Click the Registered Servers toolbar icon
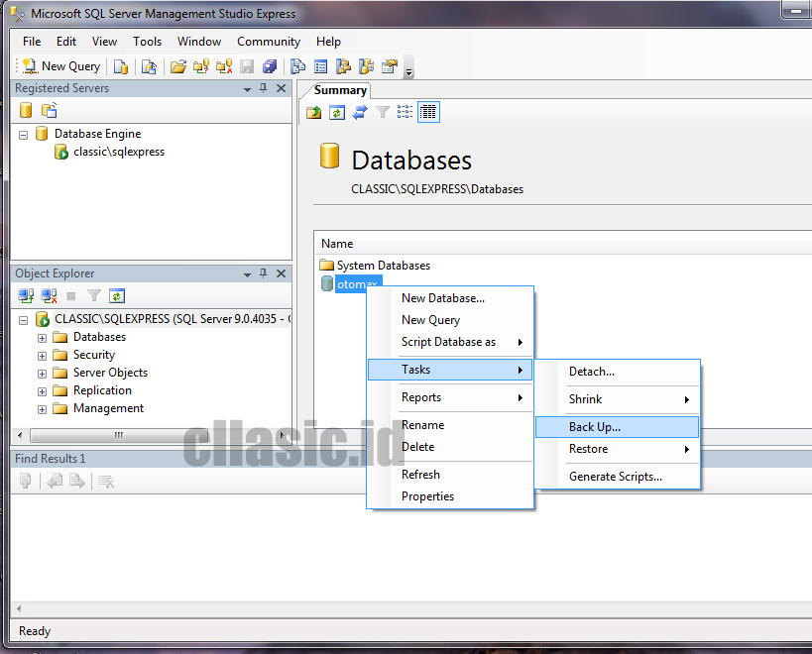The height and width of the screenshot is (654, 812). click(x=297, y=66)
